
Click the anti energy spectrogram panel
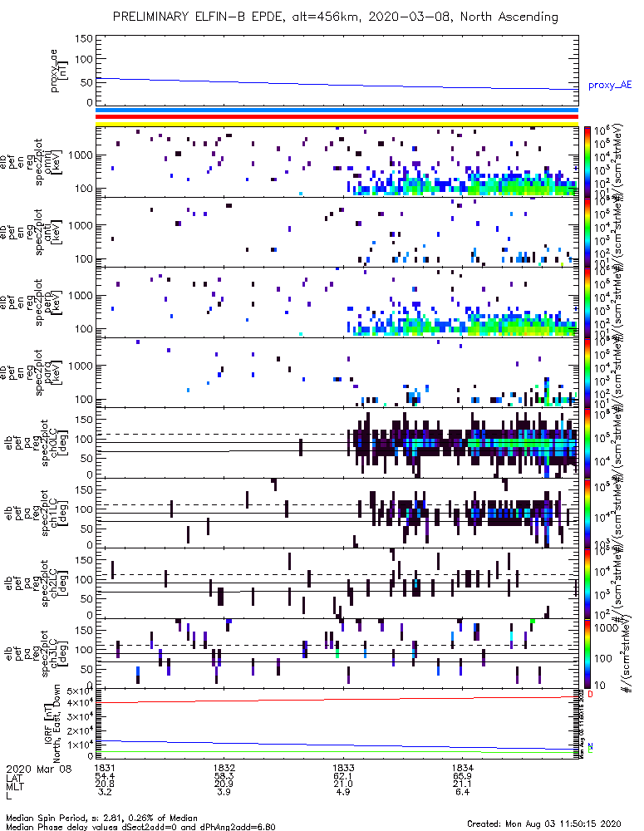coord(337,232)
